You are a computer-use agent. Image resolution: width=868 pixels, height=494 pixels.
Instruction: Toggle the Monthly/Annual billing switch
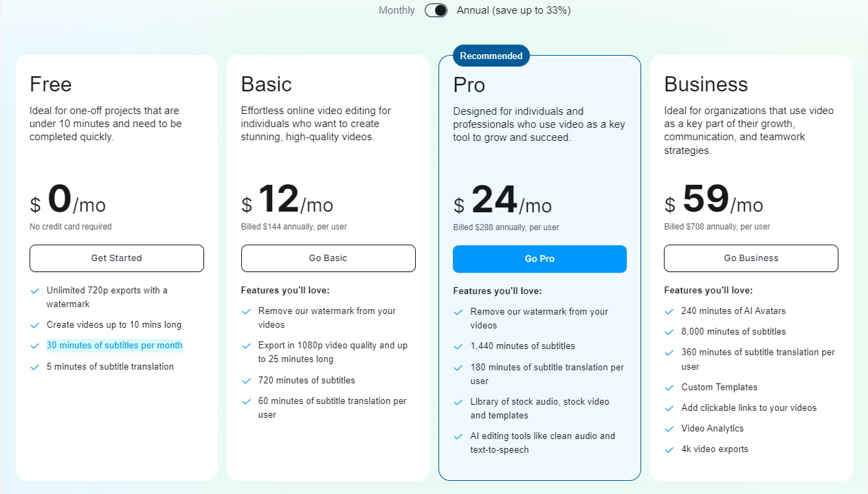tap(436, 10)
